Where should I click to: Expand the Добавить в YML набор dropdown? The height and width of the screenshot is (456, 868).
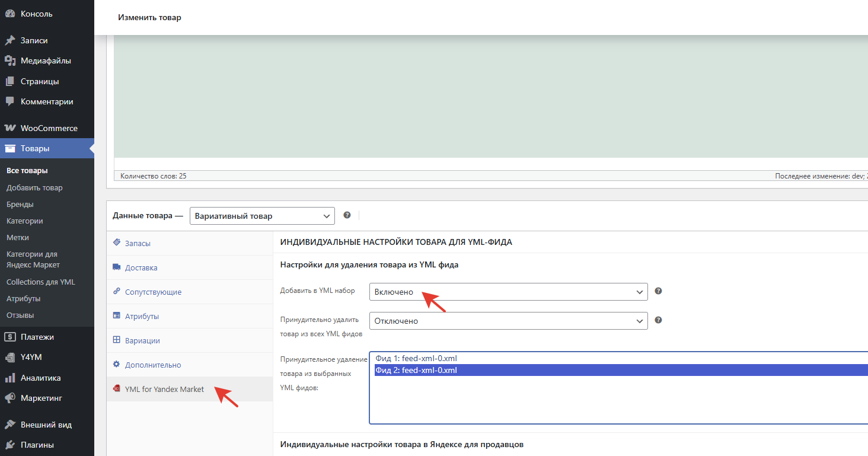point(508,292)
